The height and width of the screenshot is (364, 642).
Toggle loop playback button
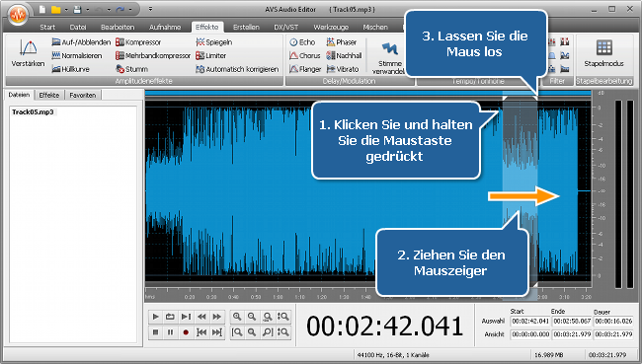click(x=170, y=317)
